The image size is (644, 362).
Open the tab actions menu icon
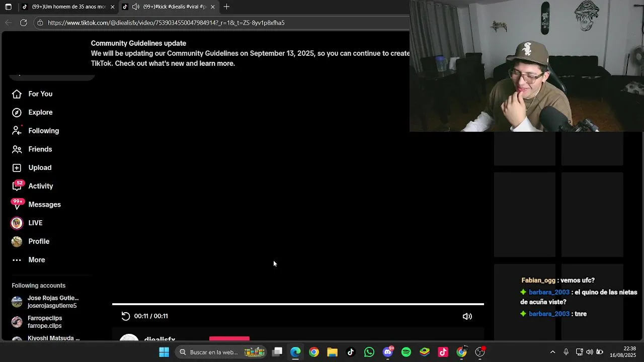click(x=8, y=7)
